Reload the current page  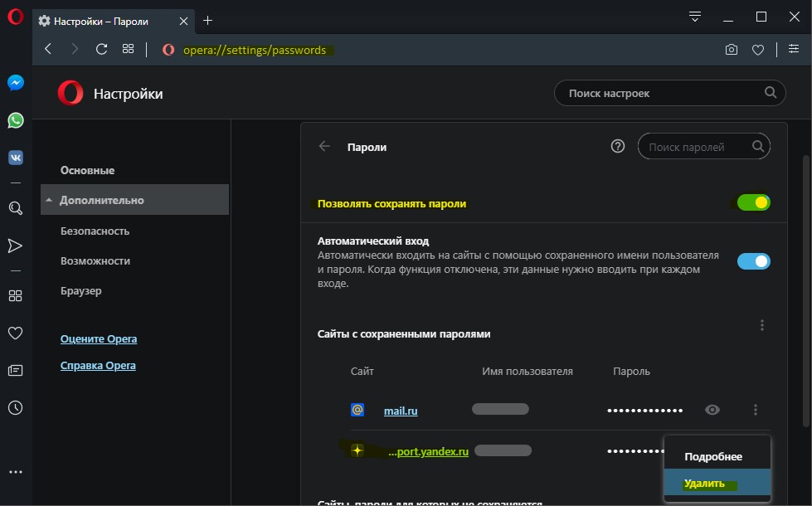point(101,49)
